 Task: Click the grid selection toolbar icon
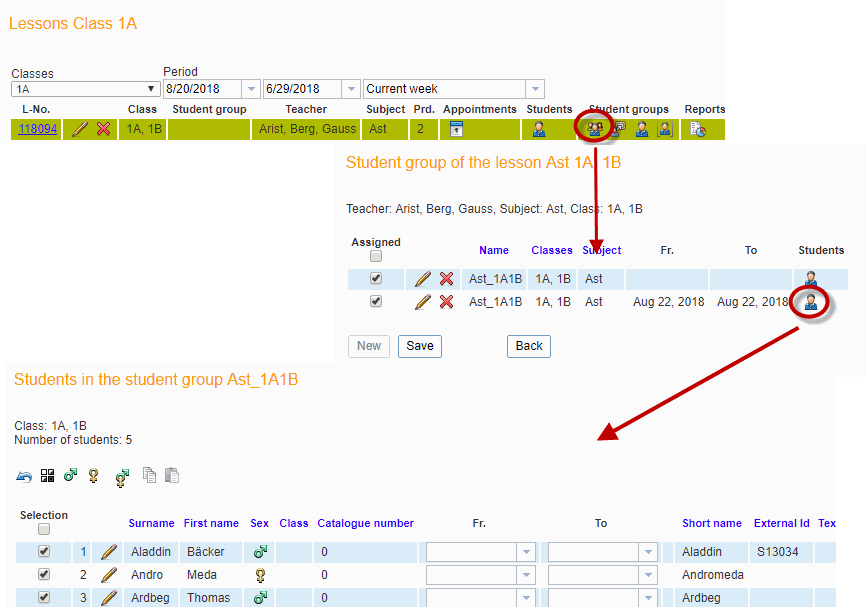[x=47, y=476]
